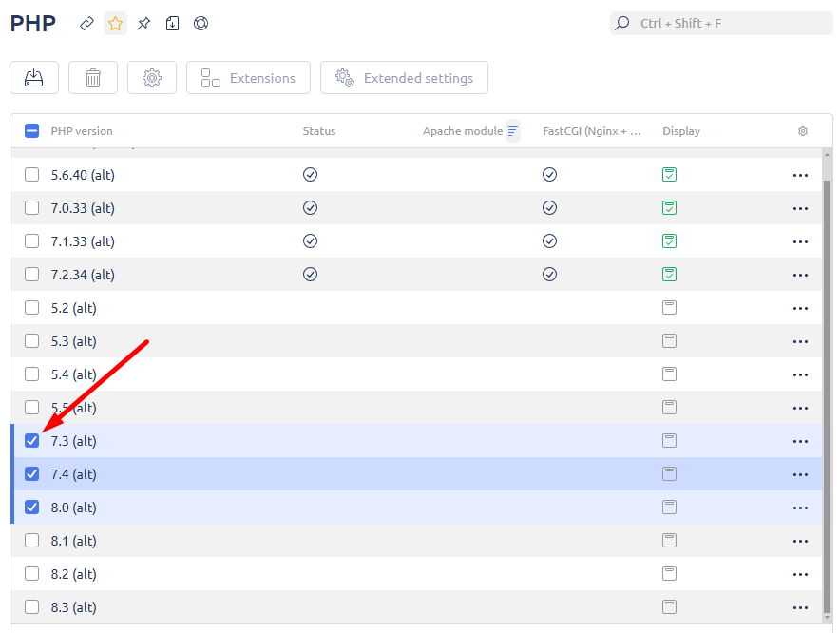
Task: Uncheck the 7.3 (alt) checkbox
Action: 31,441
